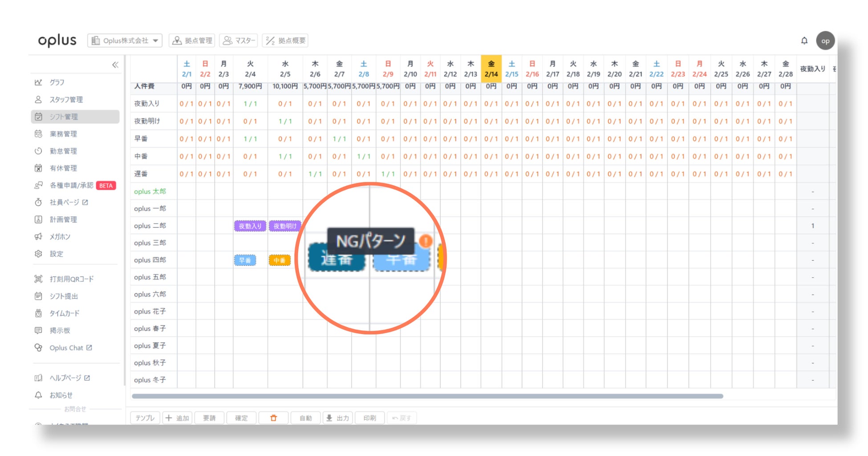
Task: Open the op user avatar menu
Action: pos(825,41)
